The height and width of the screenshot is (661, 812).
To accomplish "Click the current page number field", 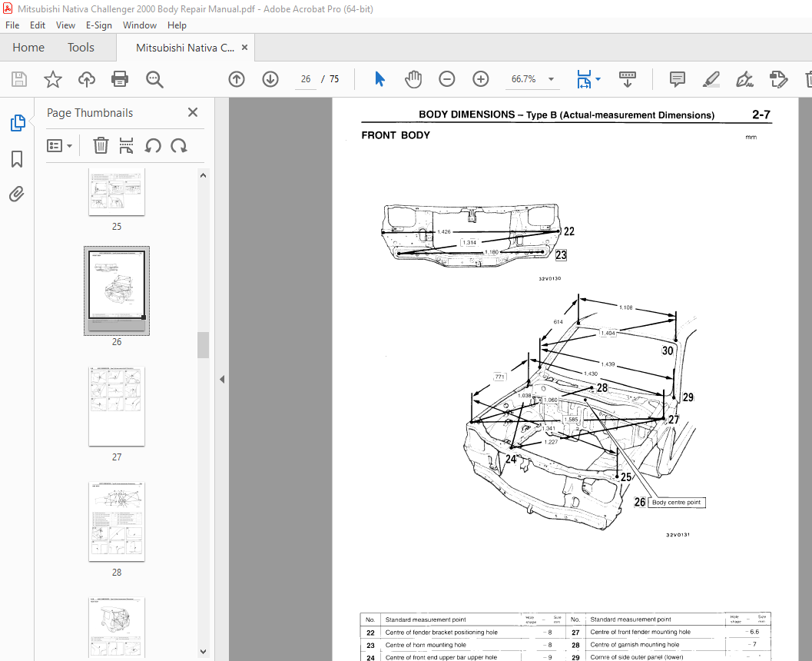I will click(306, 79).
